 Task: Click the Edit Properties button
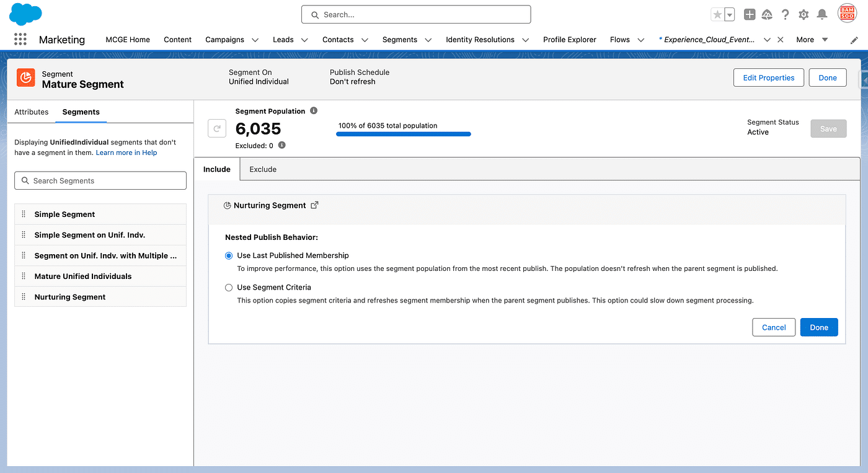(768, 77)
